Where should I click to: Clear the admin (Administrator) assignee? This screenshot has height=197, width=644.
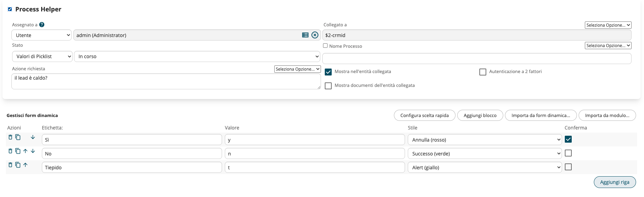pos(315,35)
